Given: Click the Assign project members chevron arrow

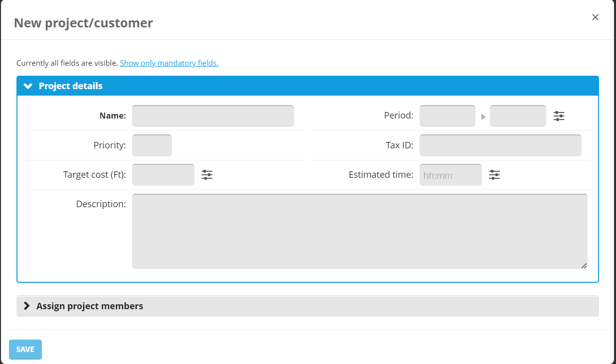Looking at the screenshot, I should (27, 306).
